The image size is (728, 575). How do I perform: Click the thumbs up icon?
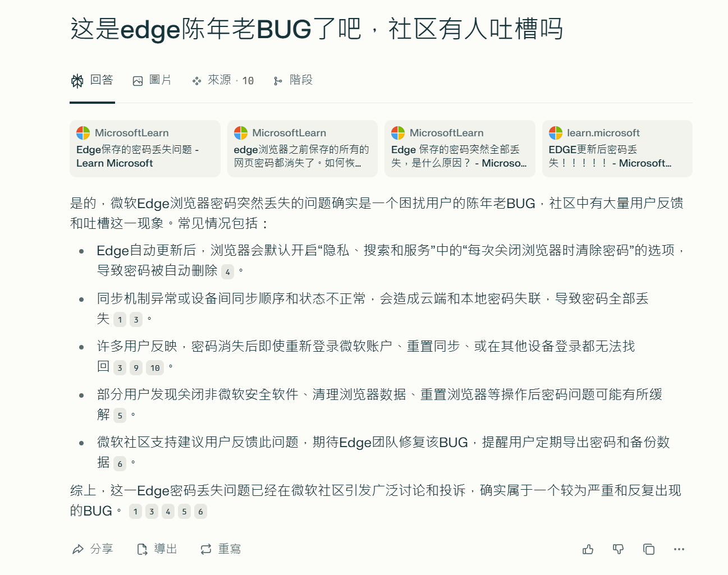(x=588, y=549)
